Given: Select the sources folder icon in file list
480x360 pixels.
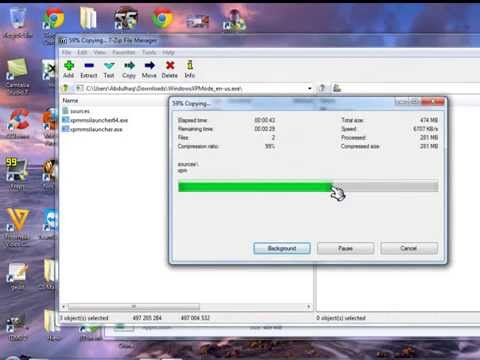Looking at the screenshot, I should click(65, 111).
